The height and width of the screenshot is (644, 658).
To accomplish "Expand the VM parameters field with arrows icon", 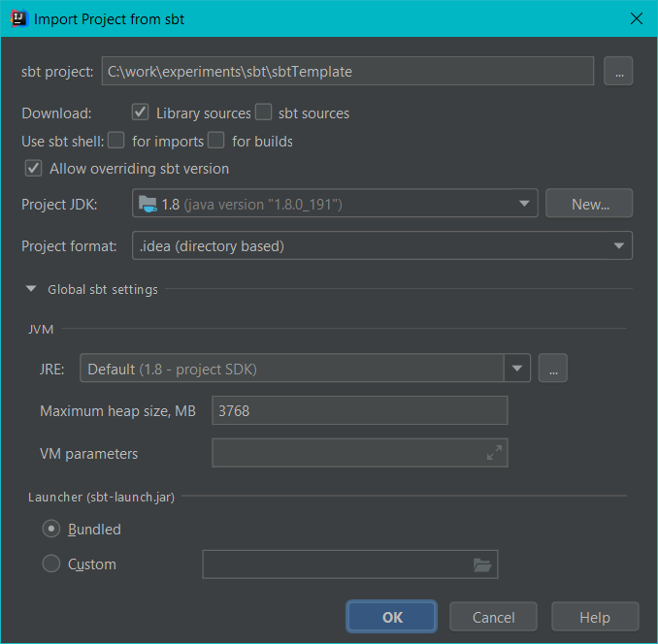I will pyautogui.click(x=494, y=453).
